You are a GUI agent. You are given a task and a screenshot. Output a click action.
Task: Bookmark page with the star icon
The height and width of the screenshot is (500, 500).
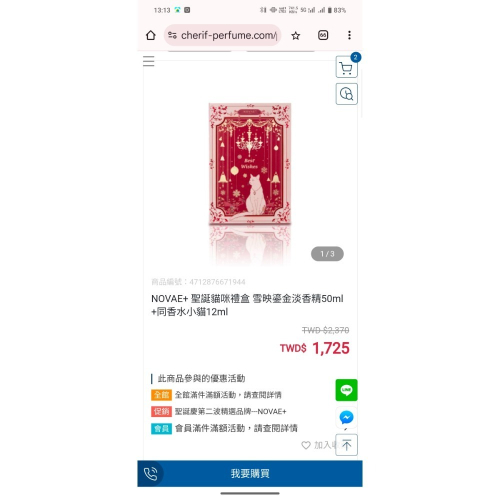click(295, 35)
